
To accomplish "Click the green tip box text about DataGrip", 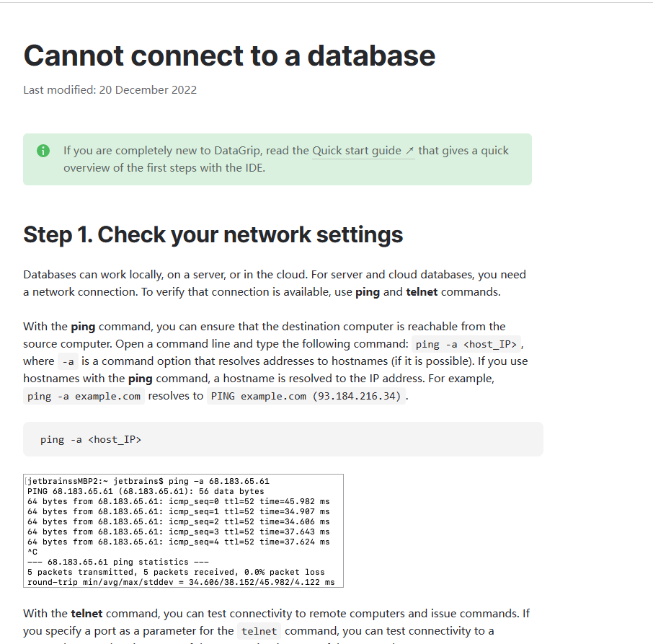I will (x=286, y=159).
